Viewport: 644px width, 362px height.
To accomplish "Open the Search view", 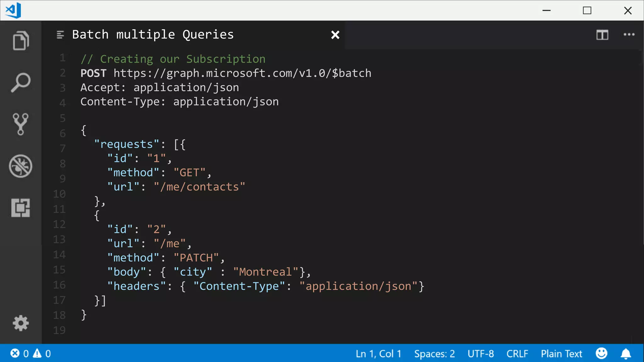I will (x=21, y=83).
